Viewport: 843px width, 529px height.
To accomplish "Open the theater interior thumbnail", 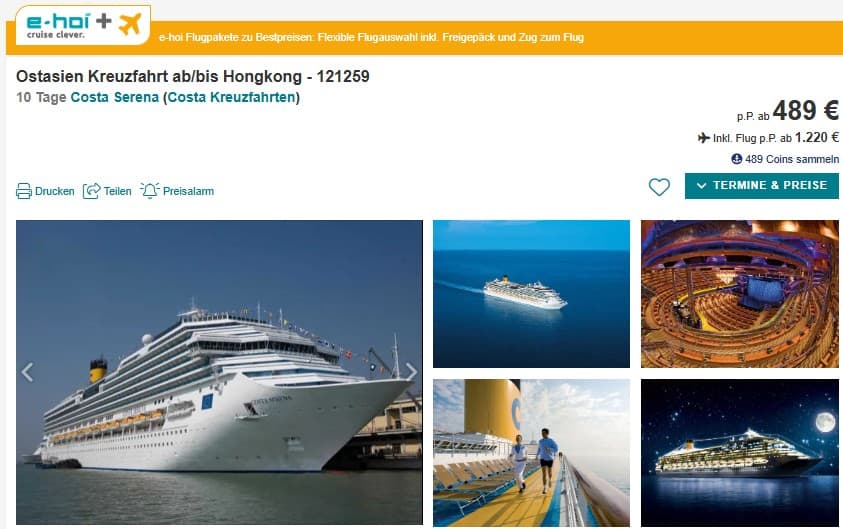I will 739,294.
